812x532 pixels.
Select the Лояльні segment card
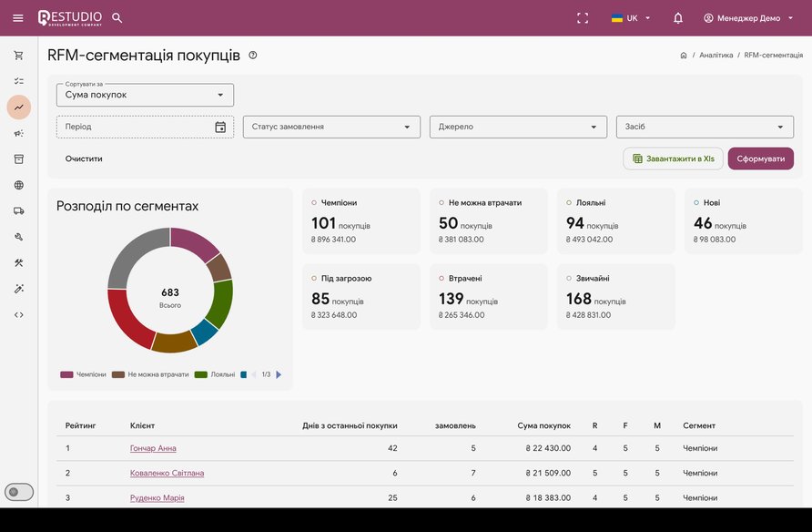pyautogui.click(x=615, y=221)
